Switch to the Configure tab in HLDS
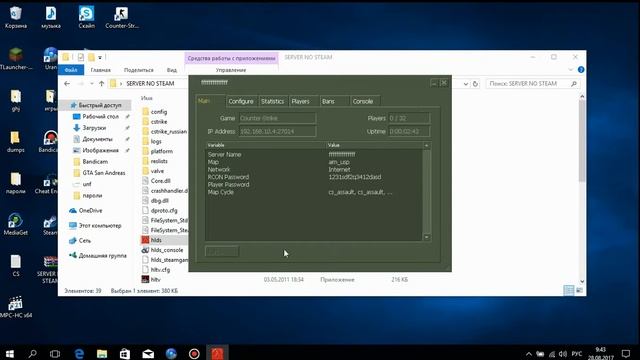 pyautogui.click(x=241, y=101)
